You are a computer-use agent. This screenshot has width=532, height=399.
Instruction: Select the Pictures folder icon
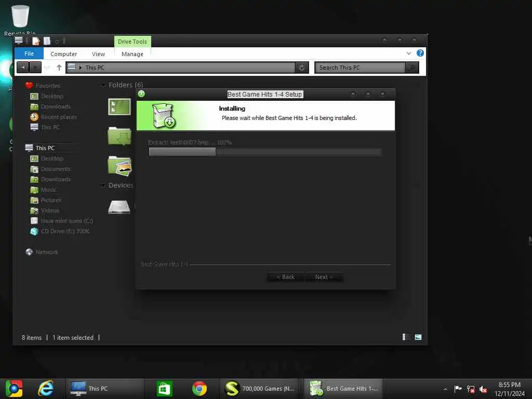[119, 166]
